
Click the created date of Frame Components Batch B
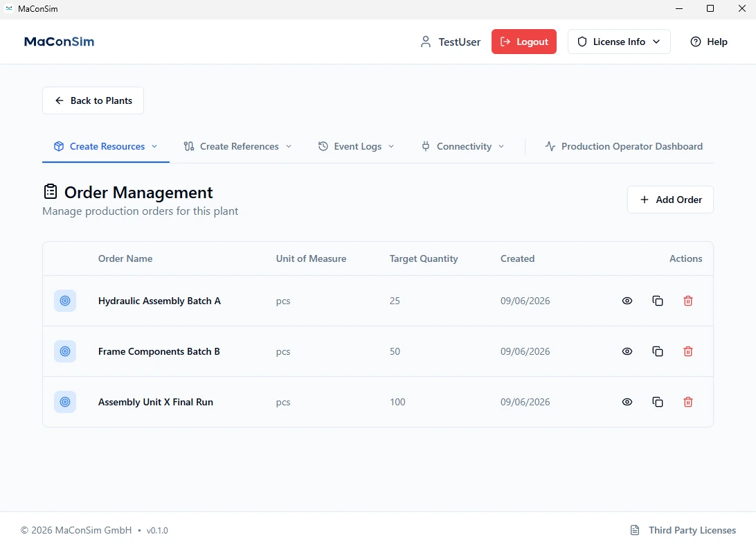point(525,351)
